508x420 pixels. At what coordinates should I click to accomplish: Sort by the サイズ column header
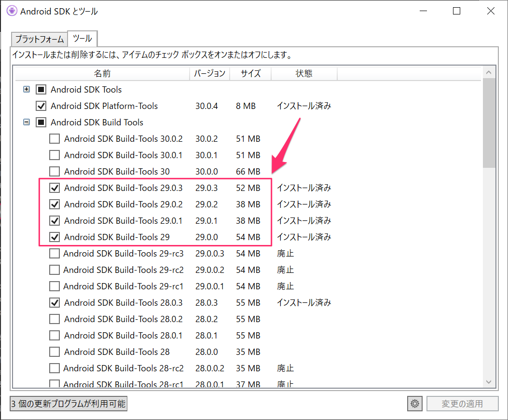point(250,73)
